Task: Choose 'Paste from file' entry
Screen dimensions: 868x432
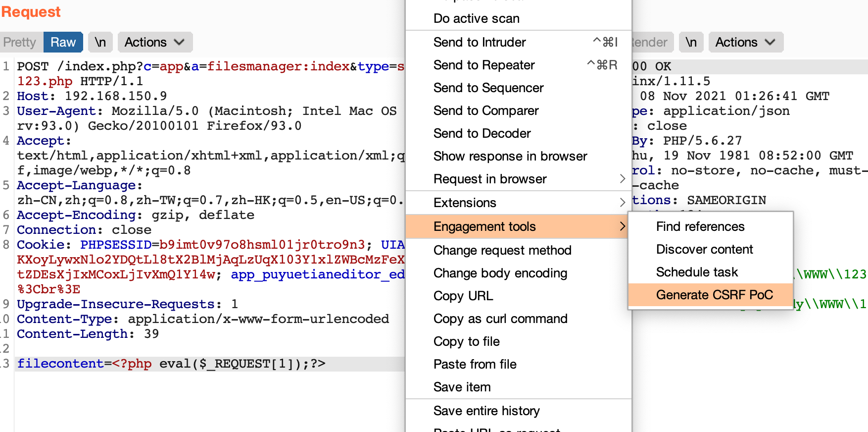Action: [x=518, y=364]
